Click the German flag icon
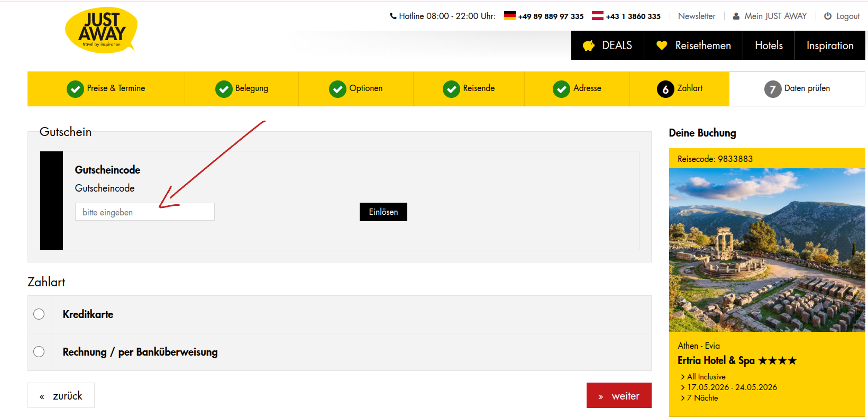This screenshot has width=868, height=417. 510,16
